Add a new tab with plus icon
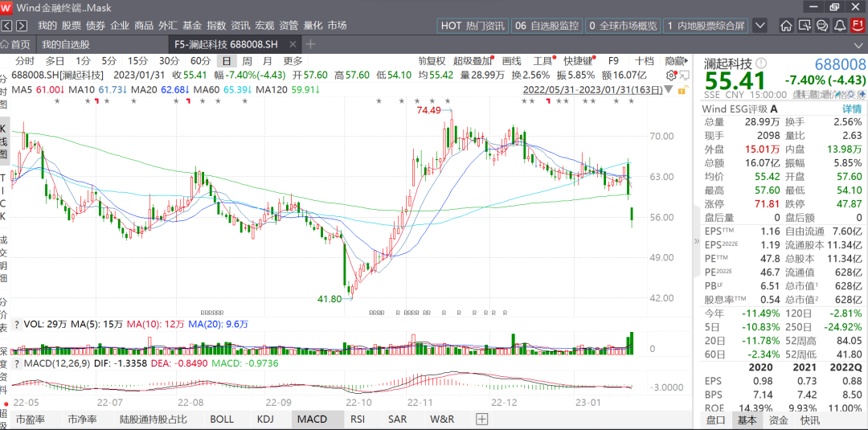 coord(310,44)
